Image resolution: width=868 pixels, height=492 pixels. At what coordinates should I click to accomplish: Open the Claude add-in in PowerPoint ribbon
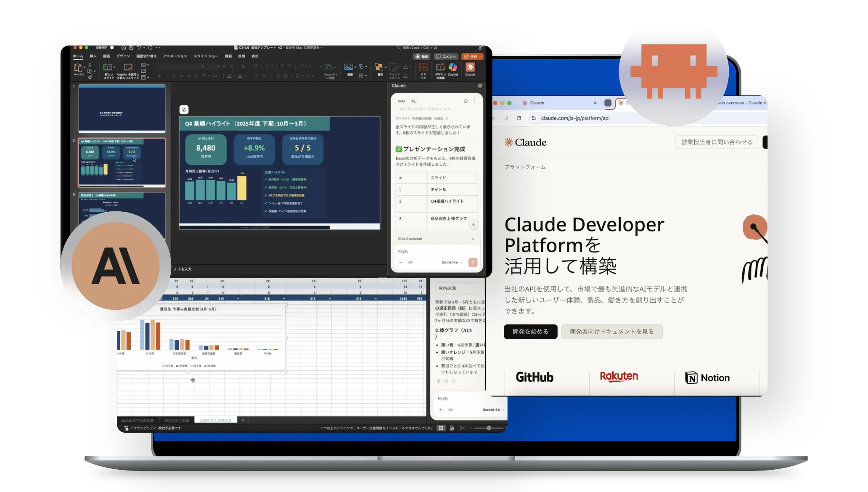[470, 68]
